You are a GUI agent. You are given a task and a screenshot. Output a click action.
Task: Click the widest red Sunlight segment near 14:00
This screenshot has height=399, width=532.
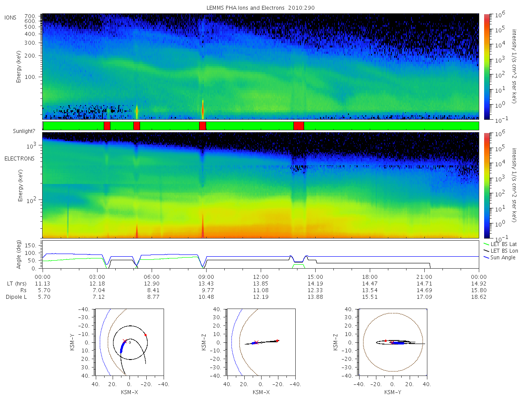(299, 126)
